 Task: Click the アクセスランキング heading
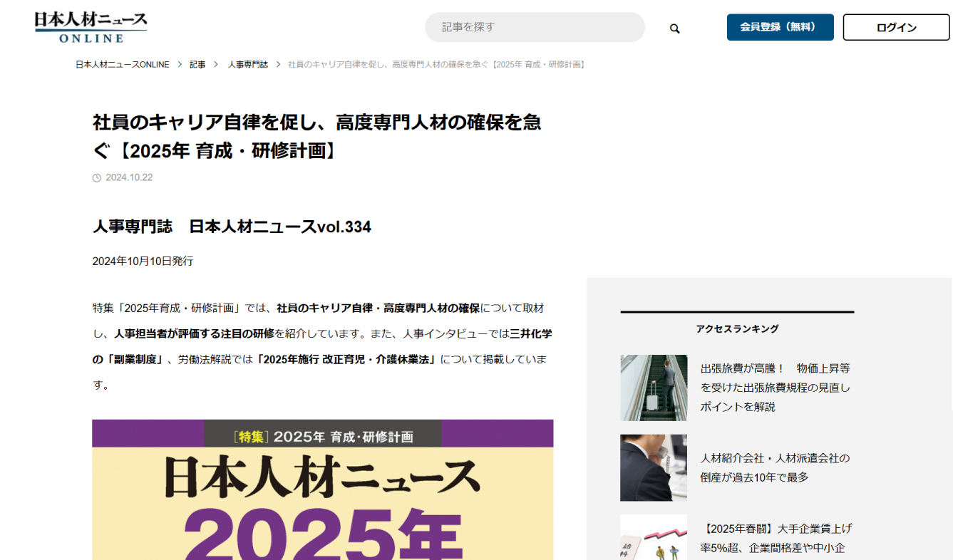coord(737,328)
